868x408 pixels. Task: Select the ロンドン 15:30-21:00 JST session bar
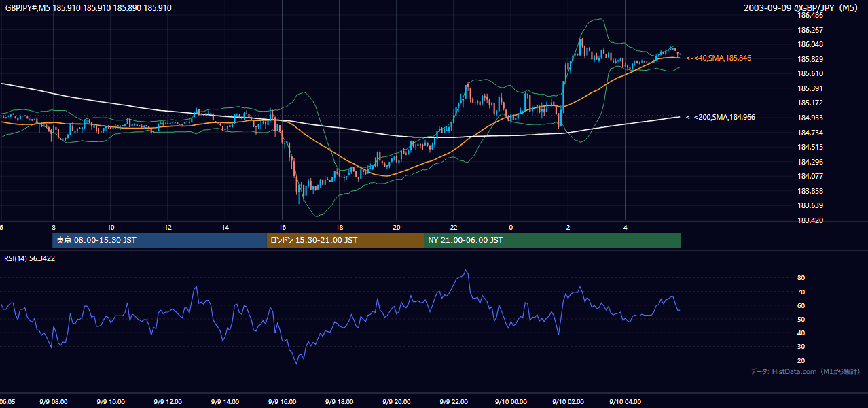click(345, 240)
